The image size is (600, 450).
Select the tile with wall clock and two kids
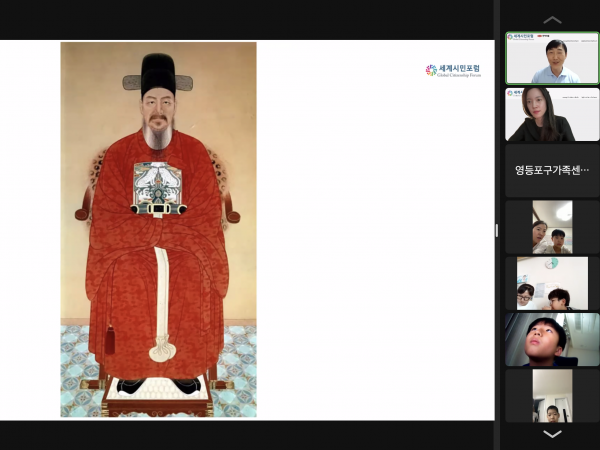[552, 283]
